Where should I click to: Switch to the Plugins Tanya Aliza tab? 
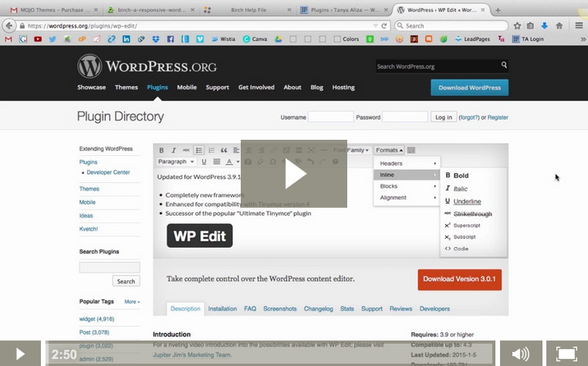(345, 10)
